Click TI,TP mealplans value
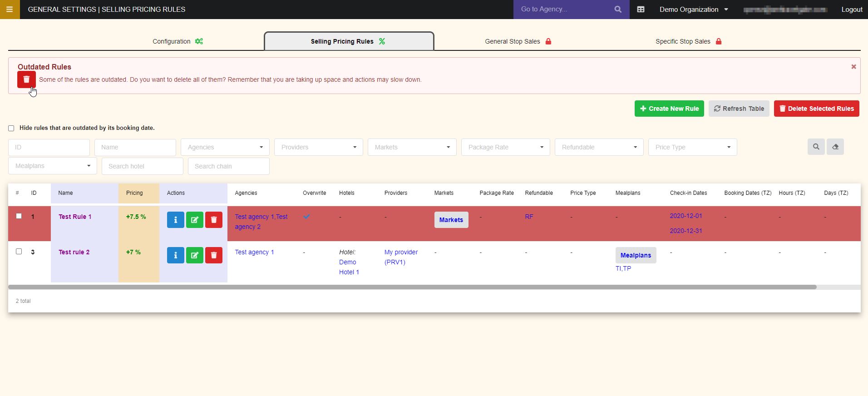Viewport: 868px width, 396px height. [x=623, y=268]
